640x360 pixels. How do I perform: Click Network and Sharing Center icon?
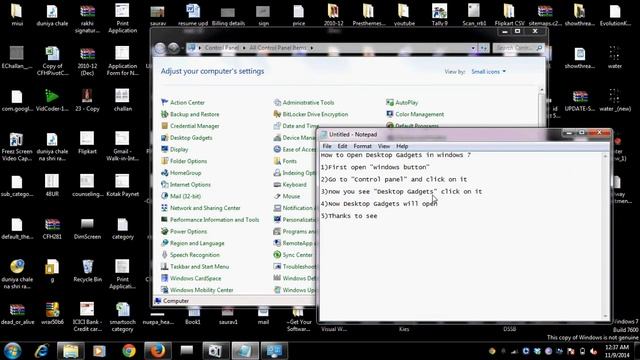pos(164,208)
